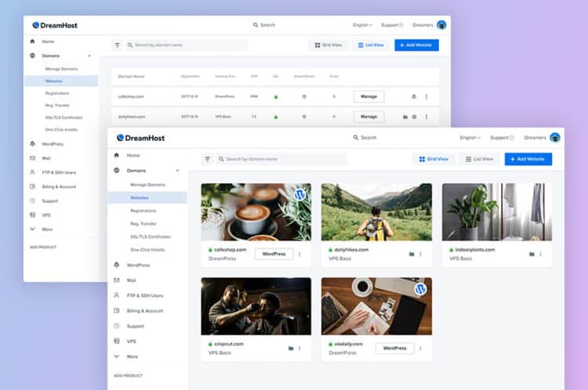Click the filter icon in the back list-view window
Screen dimensions: 588x390
click(x=117, y=45)
